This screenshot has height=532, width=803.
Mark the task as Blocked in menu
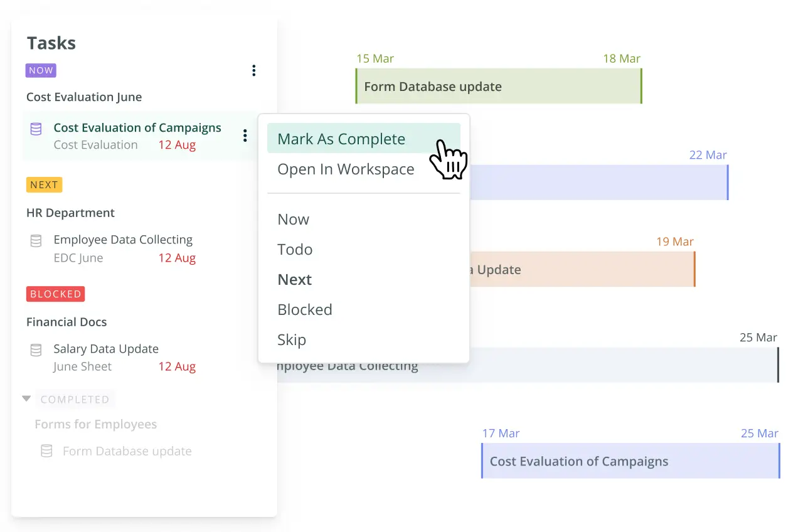click(304, 310)
